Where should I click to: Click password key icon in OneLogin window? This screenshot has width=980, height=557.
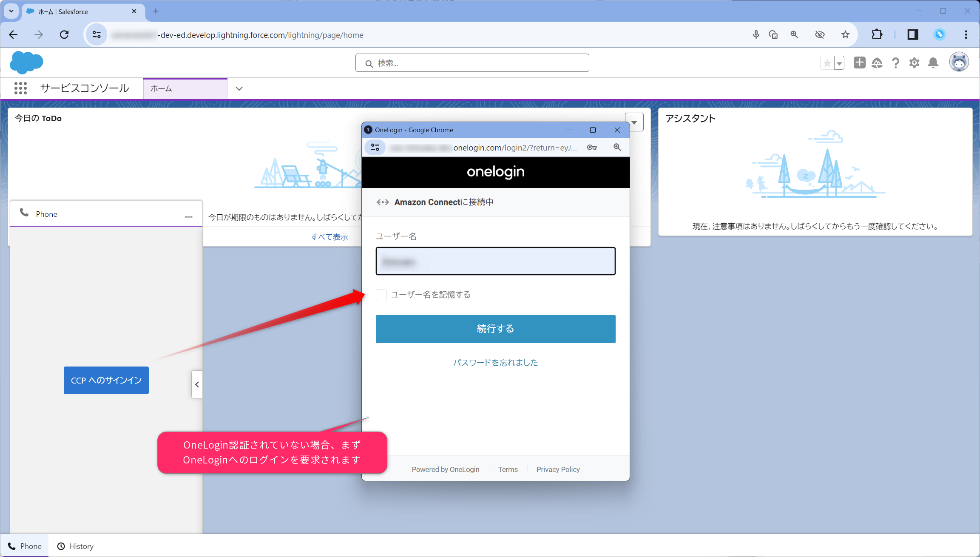(x=592, y=148)
